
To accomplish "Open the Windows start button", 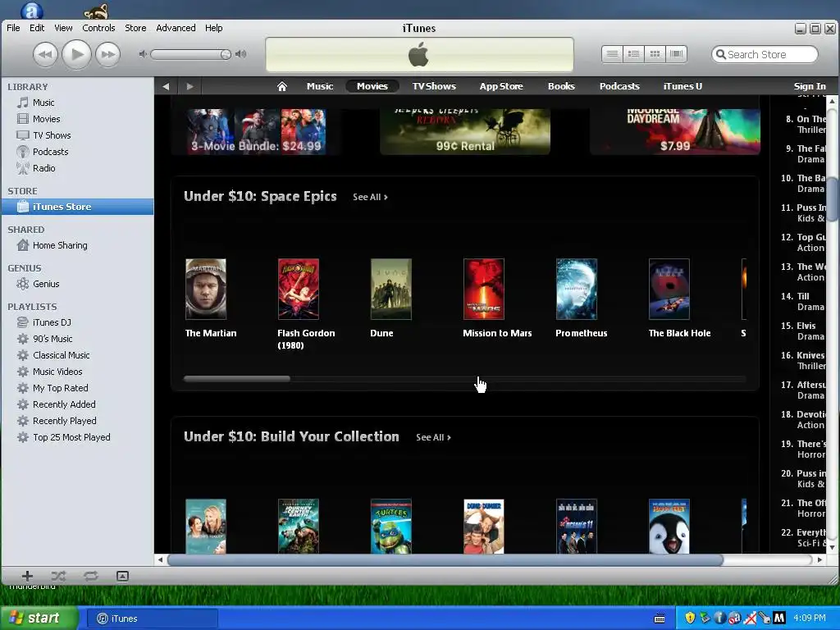I will (x=39, y=619).
